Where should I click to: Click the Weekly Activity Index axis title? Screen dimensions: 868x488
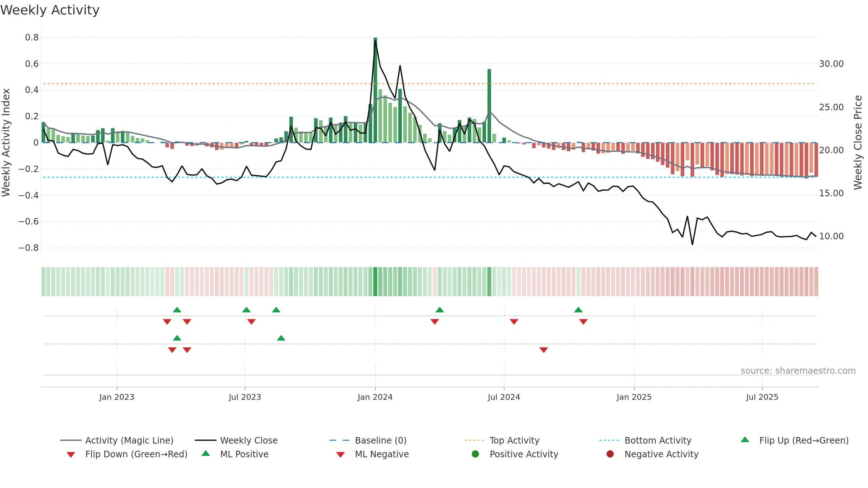click(x=6, y=142)
